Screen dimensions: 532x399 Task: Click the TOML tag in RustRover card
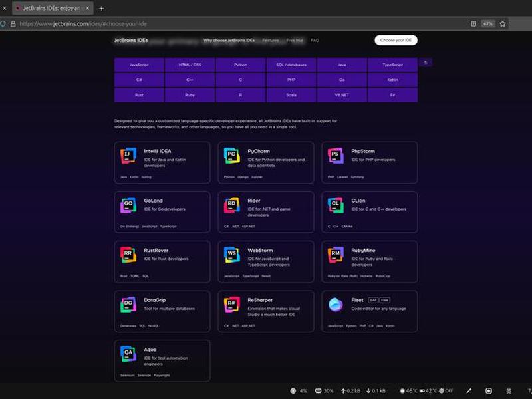135,276
